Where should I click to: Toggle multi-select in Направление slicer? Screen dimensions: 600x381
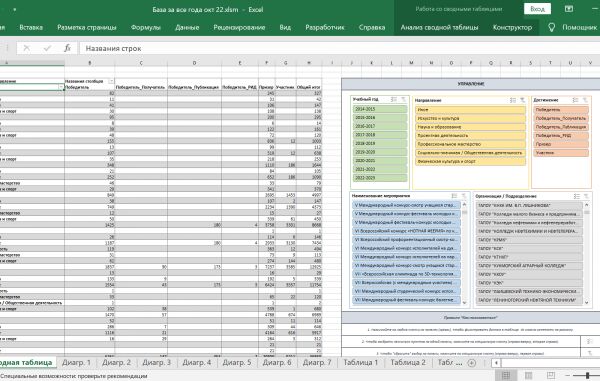[x=513, y=100]
